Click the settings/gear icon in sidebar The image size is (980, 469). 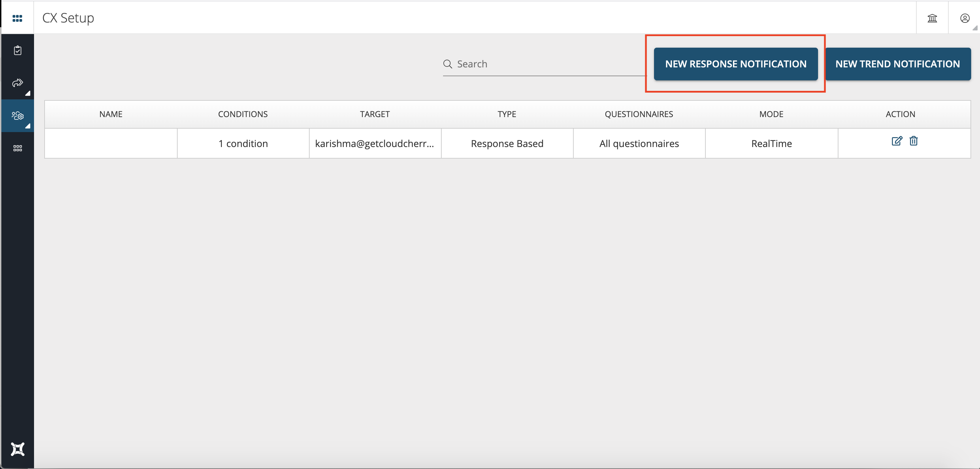point(17,115)
